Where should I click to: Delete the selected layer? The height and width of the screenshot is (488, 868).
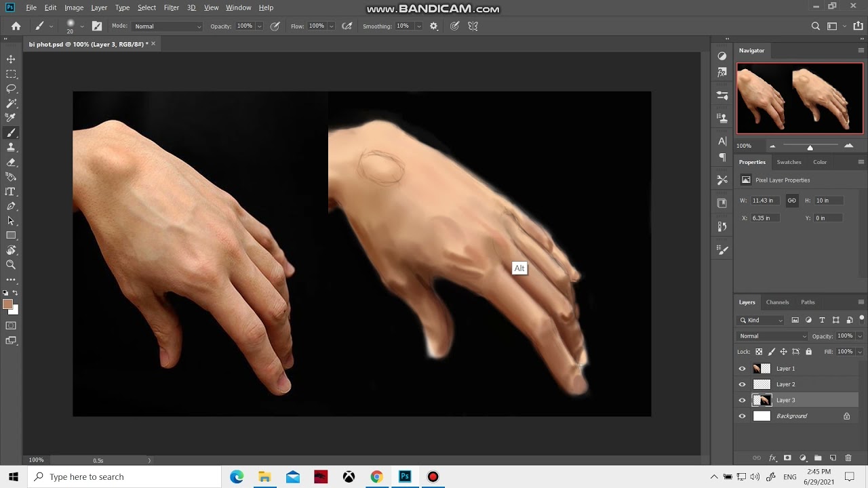click(848, 458)
